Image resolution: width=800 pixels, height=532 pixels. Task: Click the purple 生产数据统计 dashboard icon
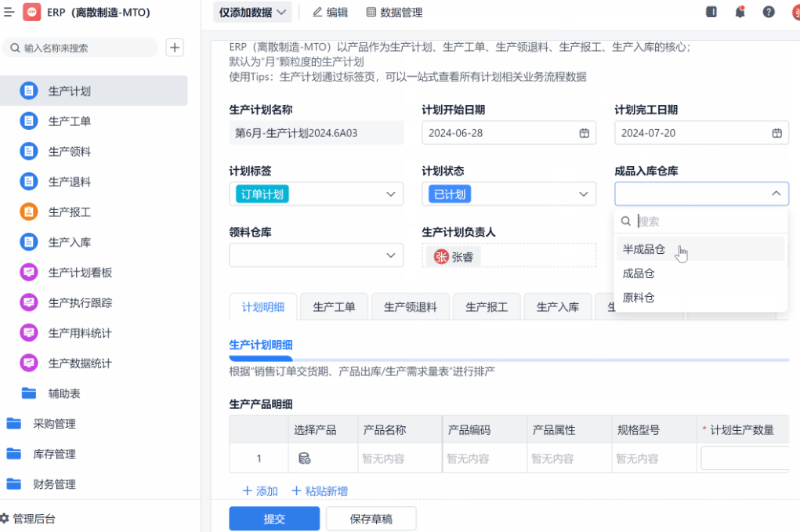tap(28, 364)
